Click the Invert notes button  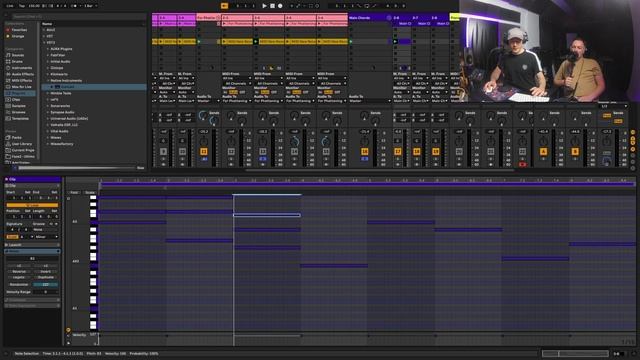point(46,271)
